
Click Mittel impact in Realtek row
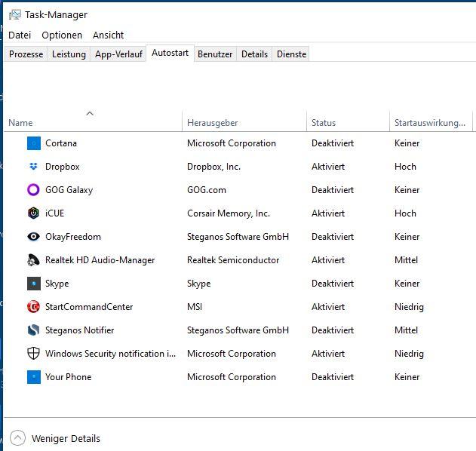(x=406, y=260)
